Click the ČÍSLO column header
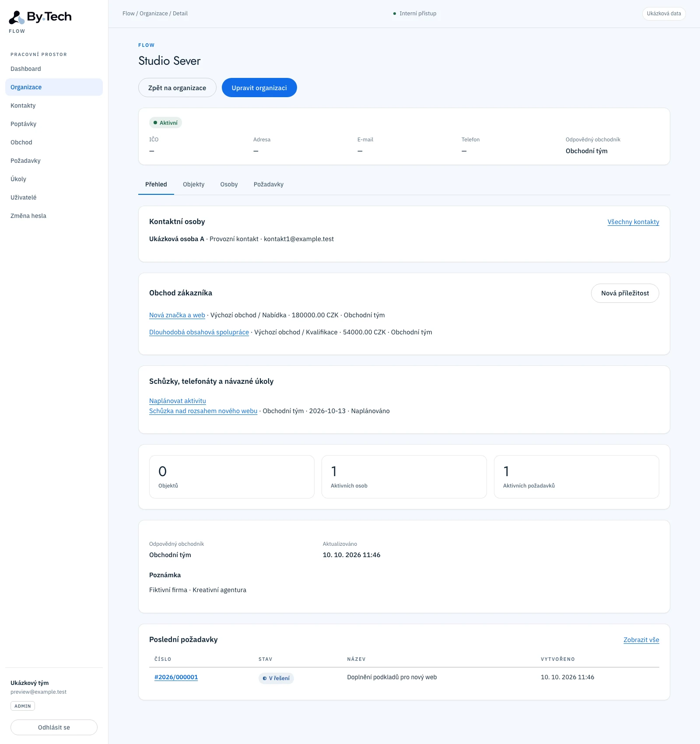The image size is (700, 744). (163, 659)
